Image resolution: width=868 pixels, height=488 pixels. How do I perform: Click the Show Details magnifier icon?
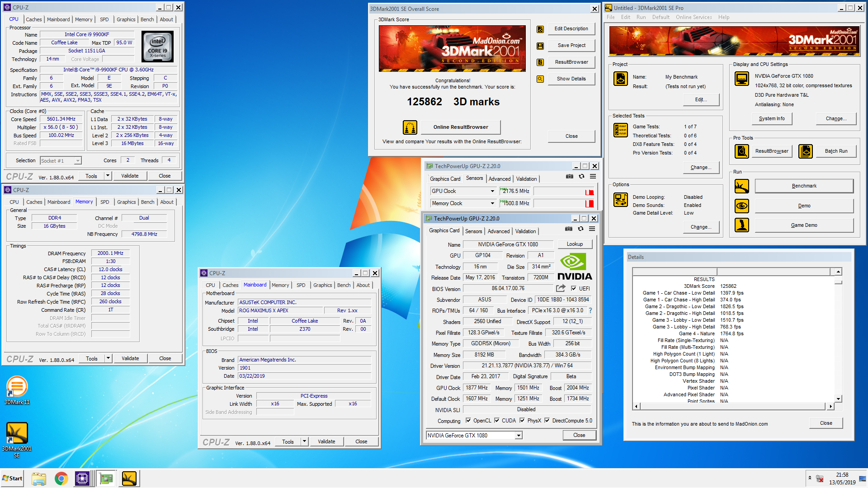pos(540,79)
